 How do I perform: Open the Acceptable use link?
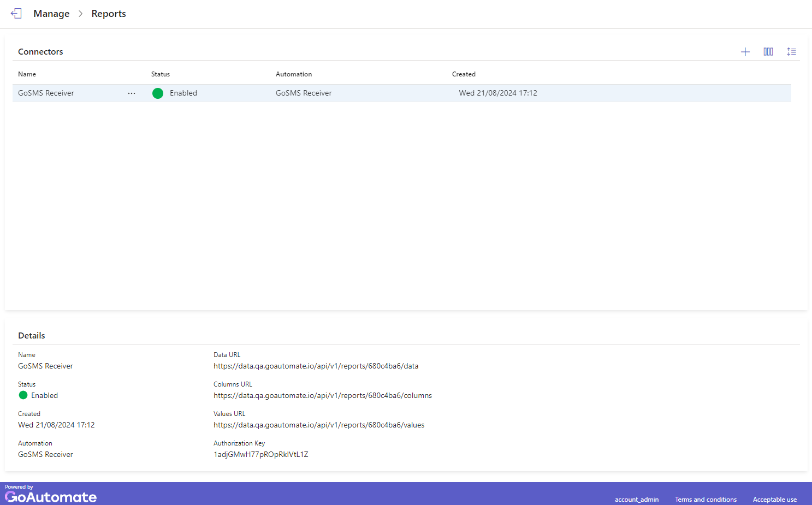click(x=775, y=500)
